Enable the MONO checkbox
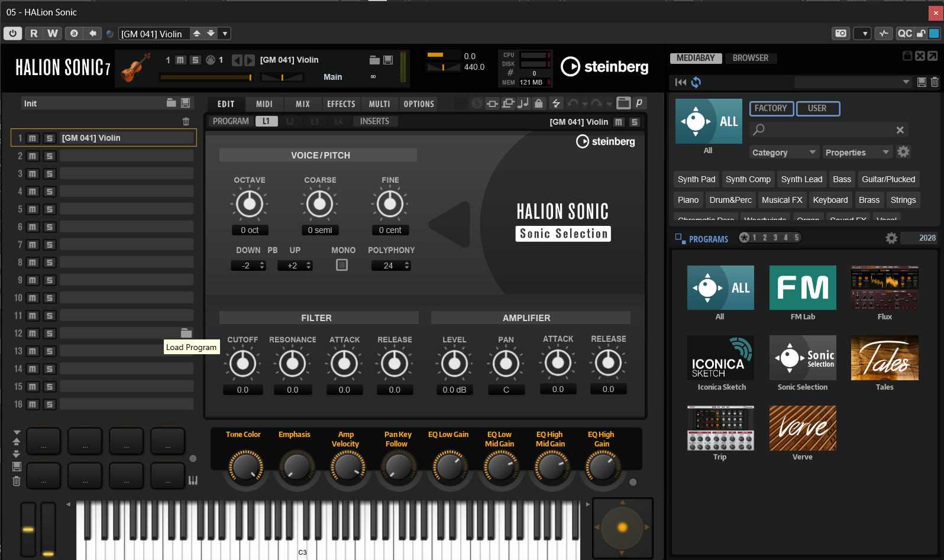Viewport: 944px width, 560px height. coord(342,265)
